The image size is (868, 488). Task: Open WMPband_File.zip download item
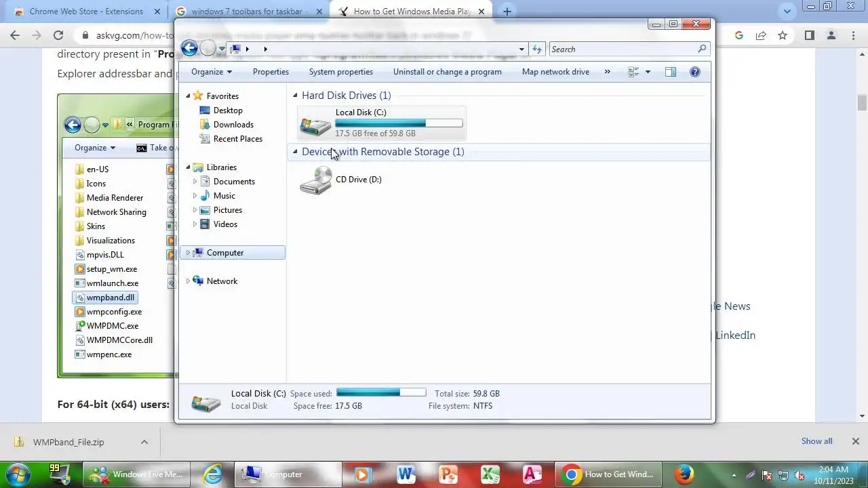(68, 442)
